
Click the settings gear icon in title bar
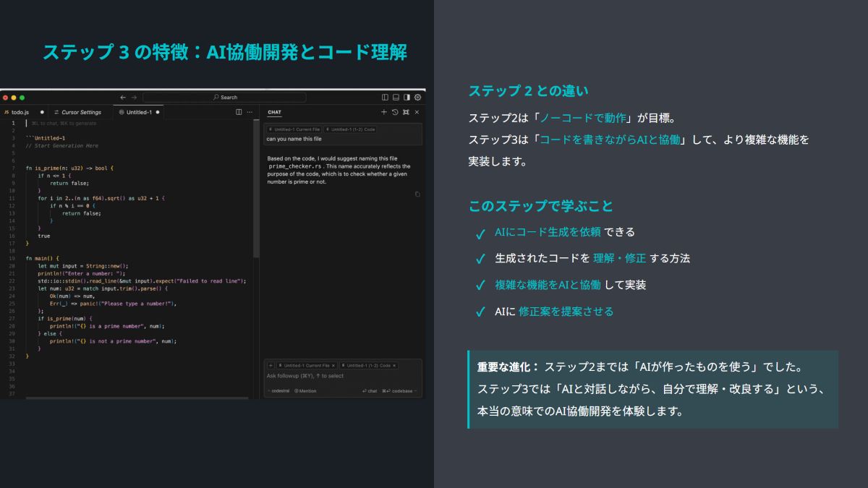coord(417,98)
